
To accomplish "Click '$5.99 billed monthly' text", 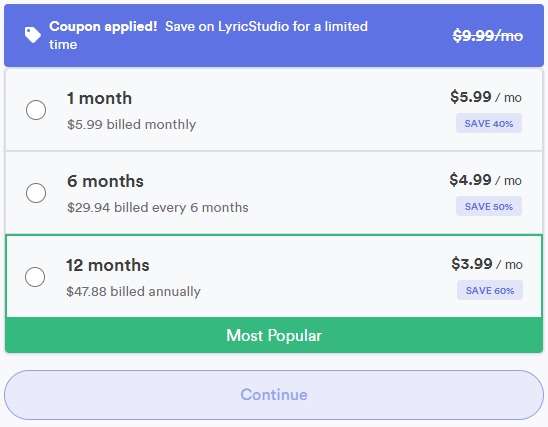I will pyautogui.click(x=131, y=124).
